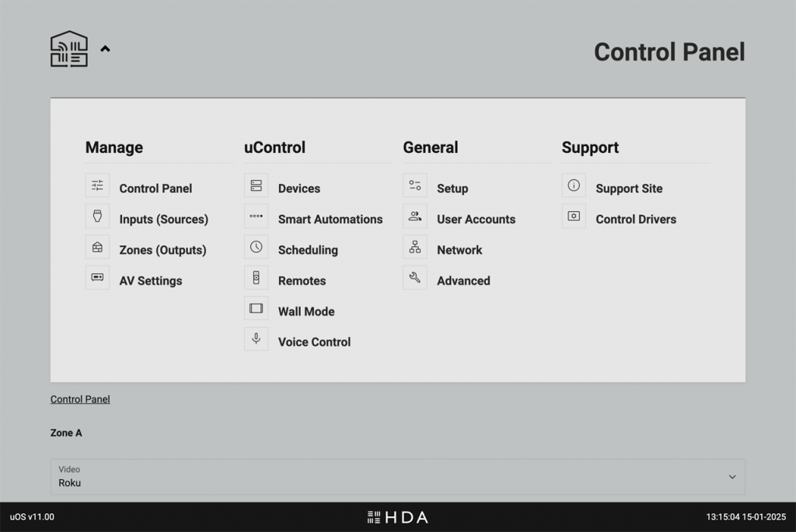Click the Control Panel breadcrumb link
Image resolution: width=796 pixels, height=532 pixels.
(80, 399)
